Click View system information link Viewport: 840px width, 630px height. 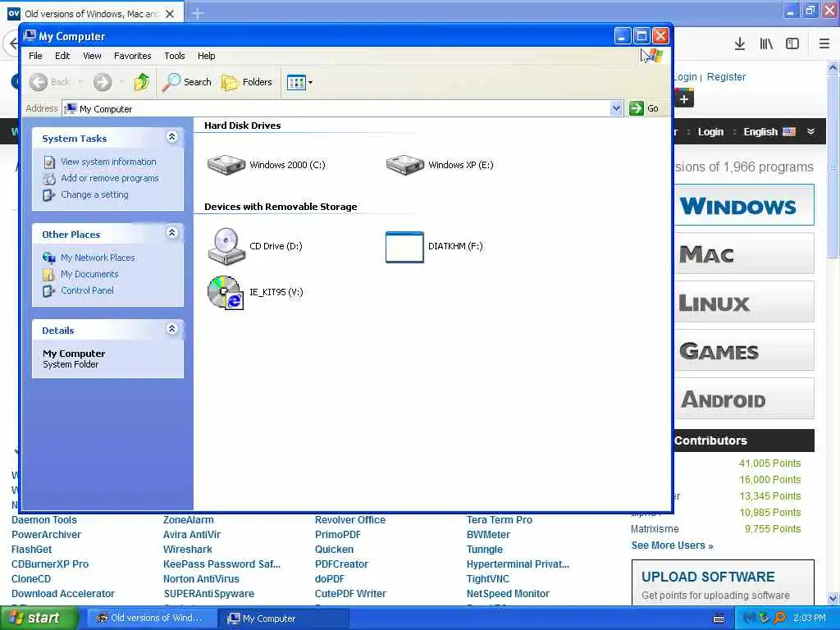pyautogui.click(x=108, y=162)
